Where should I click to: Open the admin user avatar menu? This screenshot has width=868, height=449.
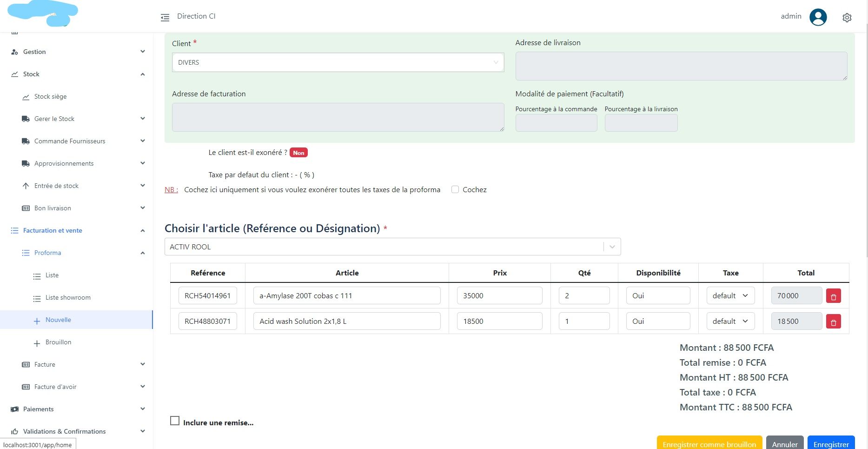[818, 17]
